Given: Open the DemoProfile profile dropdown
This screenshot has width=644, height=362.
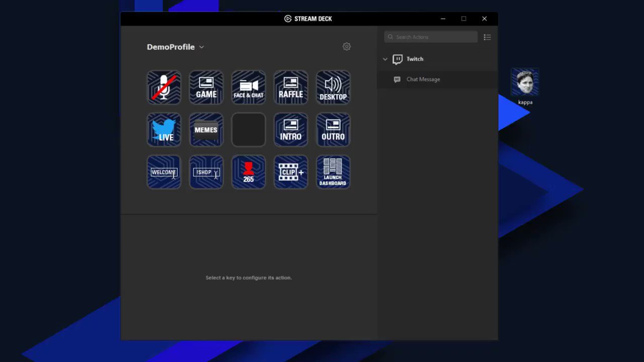Looking at the screenshot, I should pos(176,47).
